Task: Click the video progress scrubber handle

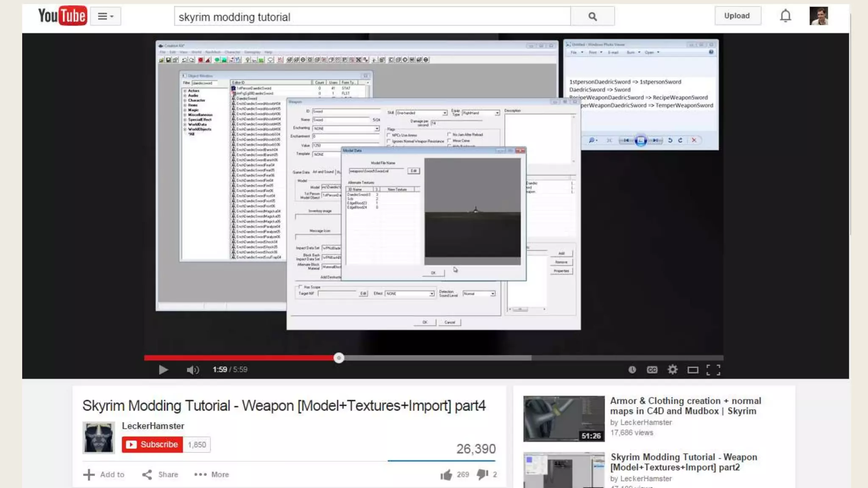Action: pyautogui.click(x=339, y=358)
